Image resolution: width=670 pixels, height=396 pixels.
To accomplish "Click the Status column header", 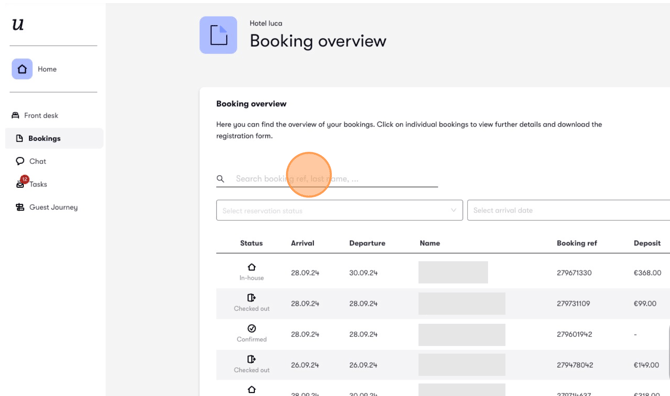I will 251,243.
